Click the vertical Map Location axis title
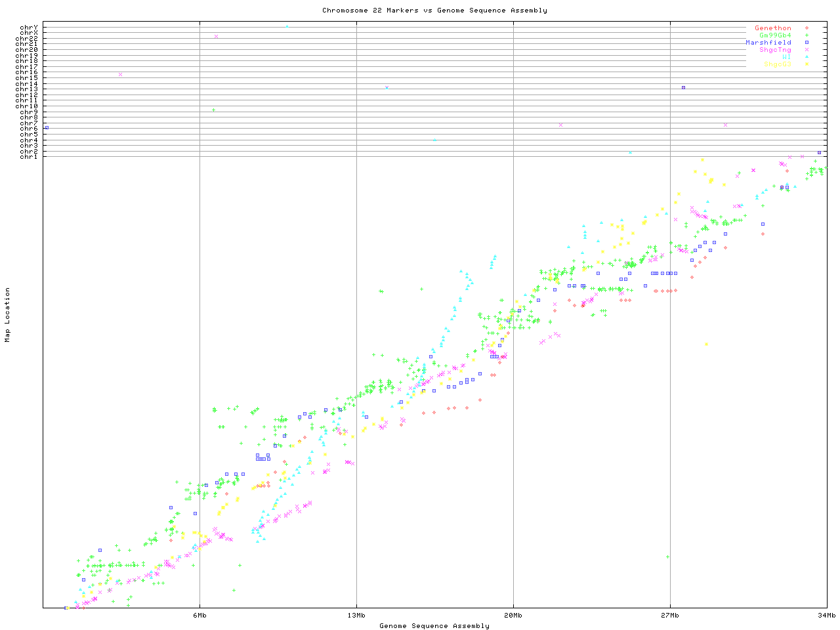840x630 pixels. click(8, 315)
